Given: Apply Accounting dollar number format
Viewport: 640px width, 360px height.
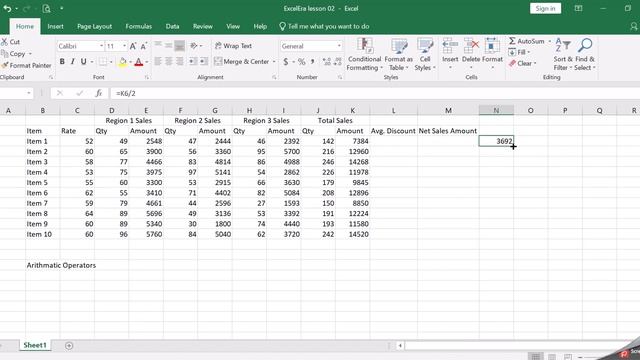Looking at the screenshot, I should 286,62.
